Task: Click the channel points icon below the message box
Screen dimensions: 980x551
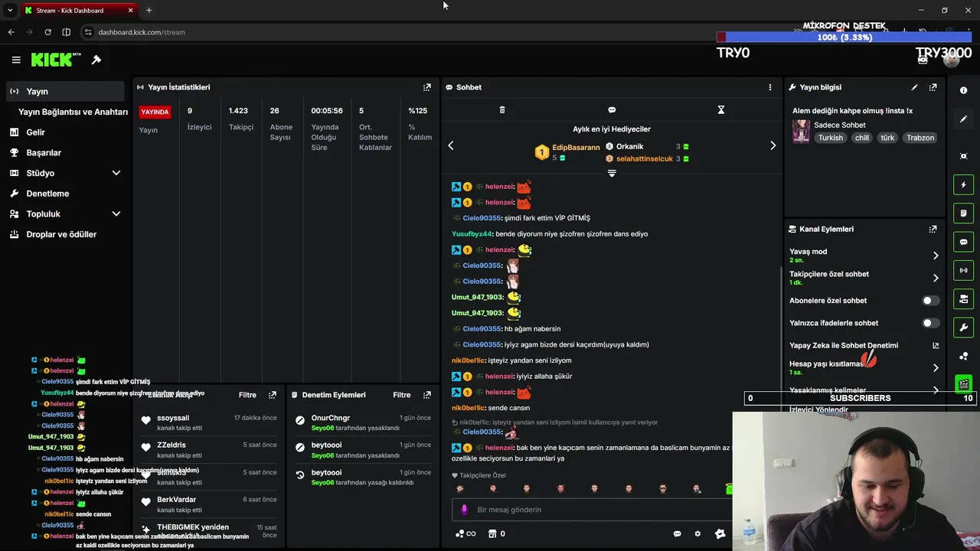Action: [x=460, y=534]
